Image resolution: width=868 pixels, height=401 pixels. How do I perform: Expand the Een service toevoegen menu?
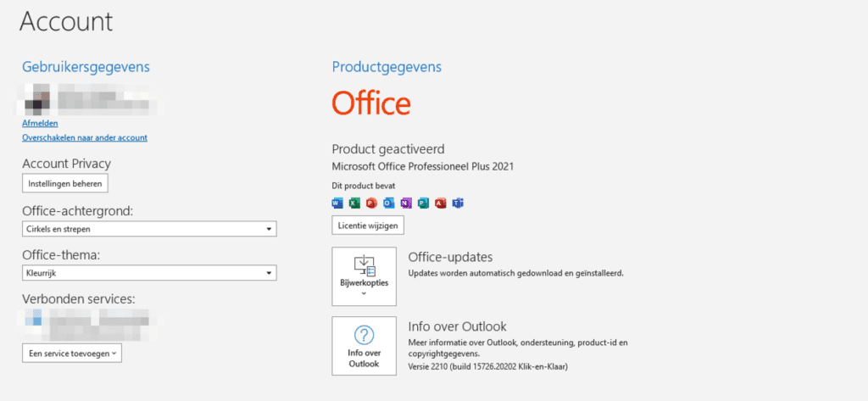pyautogui.click(x=72, y=354)
